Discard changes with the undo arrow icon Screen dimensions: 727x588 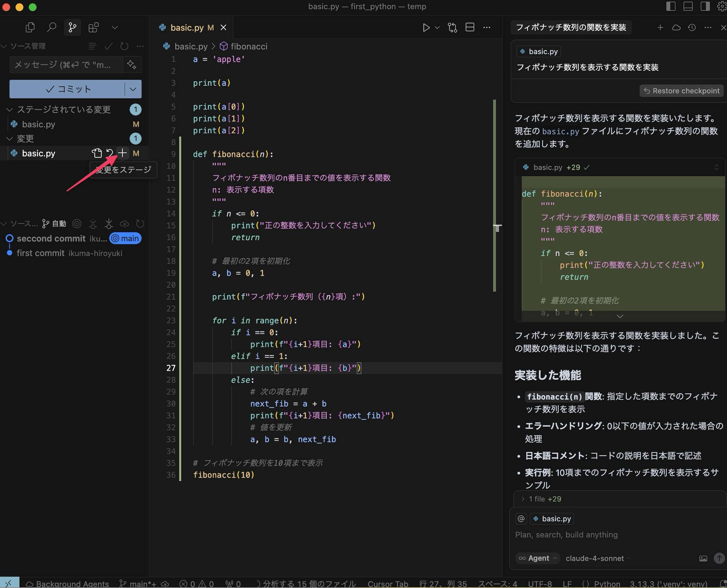click(x=110, y=153)
